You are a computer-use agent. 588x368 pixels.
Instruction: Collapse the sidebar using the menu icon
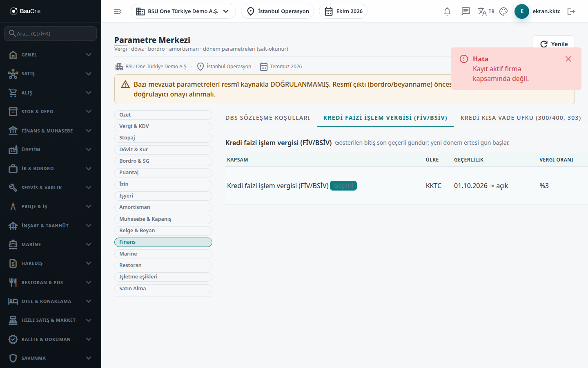coord(118,11)
